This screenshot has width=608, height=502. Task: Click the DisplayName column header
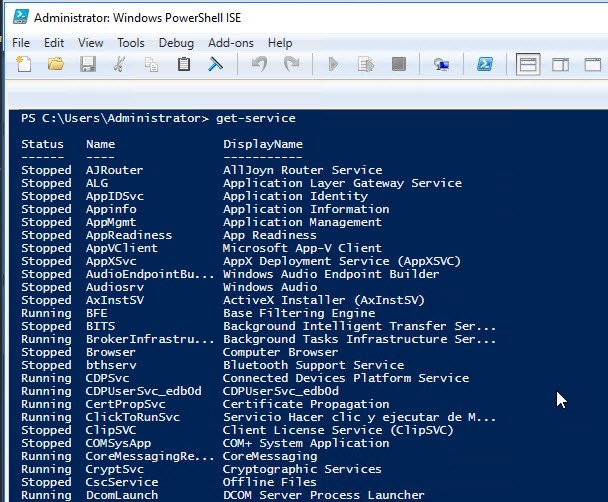point(263,145)
